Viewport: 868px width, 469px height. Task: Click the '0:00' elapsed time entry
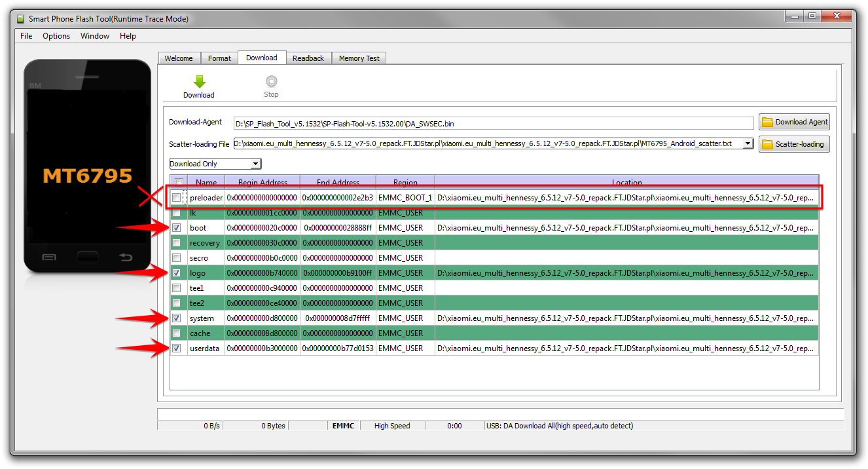click(x=454, y=426)
